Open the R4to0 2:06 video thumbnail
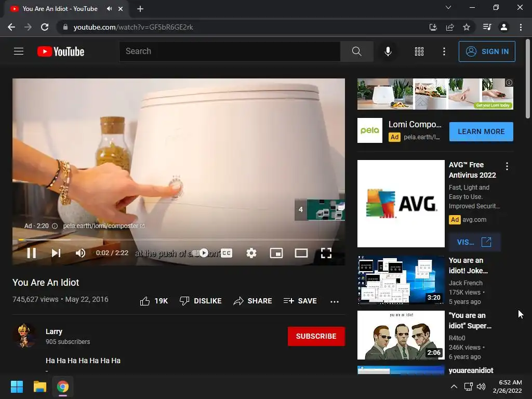 click(x=401, y=335)
